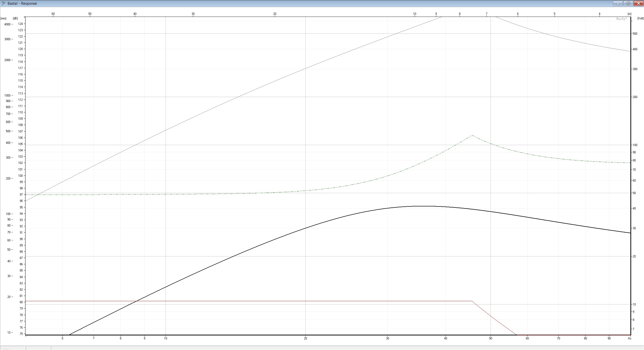The image size is (644, 350).
Task: Click the [dB] axis unit label
Action: (15, 18)
